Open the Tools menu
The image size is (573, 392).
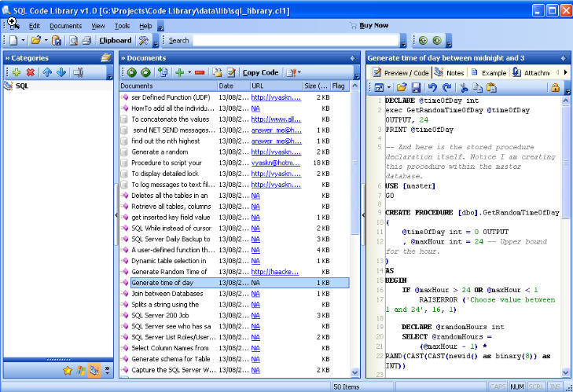click(122, 26)
